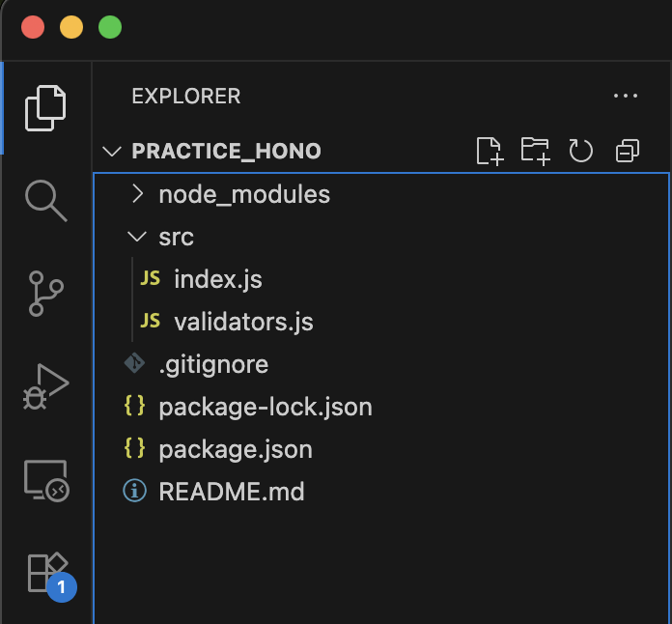Refresh the Explorer file tree
This screenshot has height=624, width=672.
click(580, 151)
